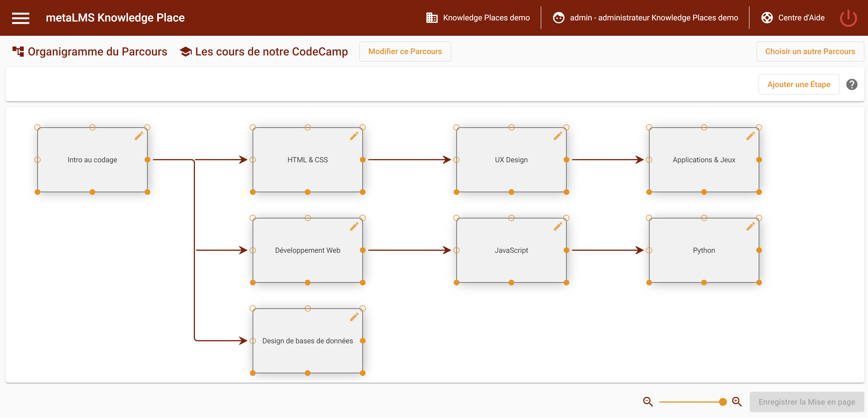Edit the Intro au codage step
868x418 pixels.
point(139,136)
